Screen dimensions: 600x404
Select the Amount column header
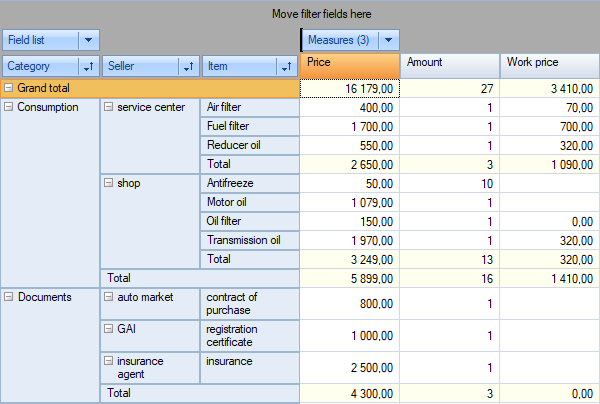click(450, 64)
